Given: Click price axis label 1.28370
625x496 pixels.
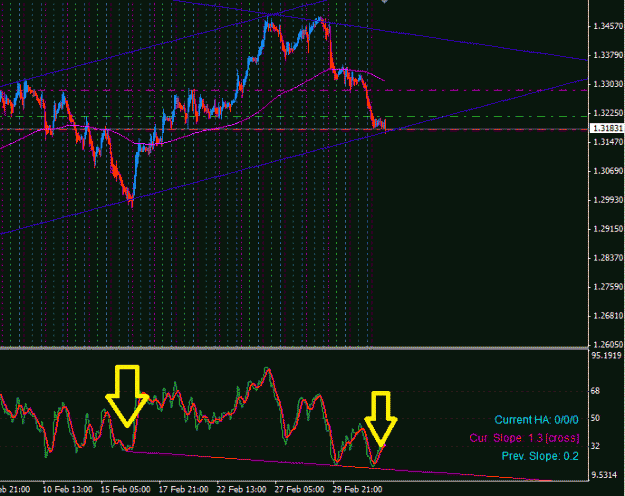Looking at the screenshot, I should coord(608,258).
